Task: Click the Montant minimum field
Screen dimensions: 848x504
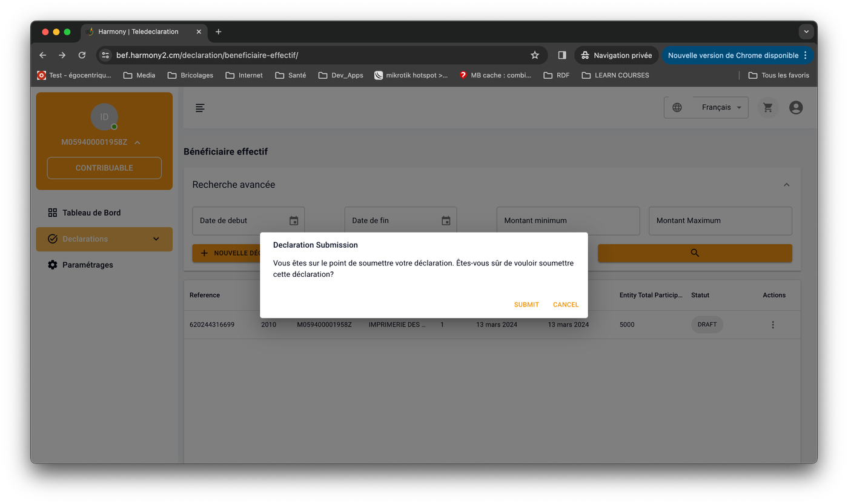Action: click(568, 220)
